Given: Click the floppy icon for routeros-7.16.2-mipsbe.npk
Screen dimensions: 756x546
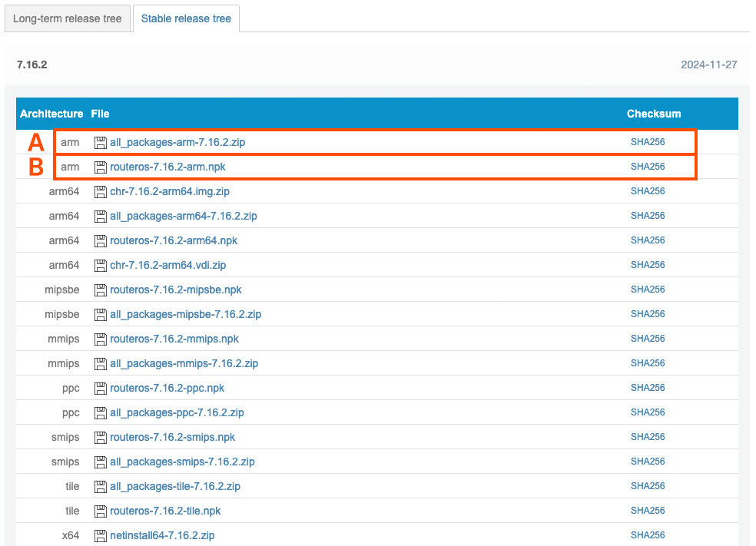Looking at the screenshot, I should 101,290.
